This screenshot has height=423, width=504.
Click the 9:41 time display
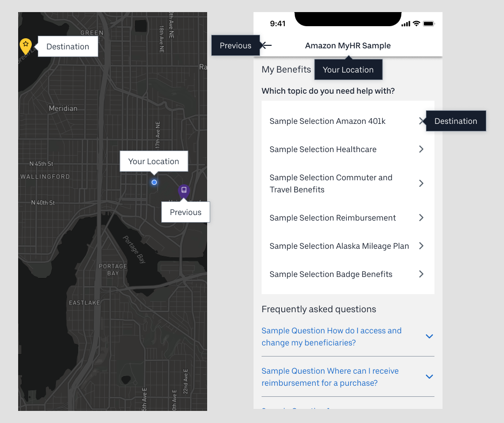point(278,23)
